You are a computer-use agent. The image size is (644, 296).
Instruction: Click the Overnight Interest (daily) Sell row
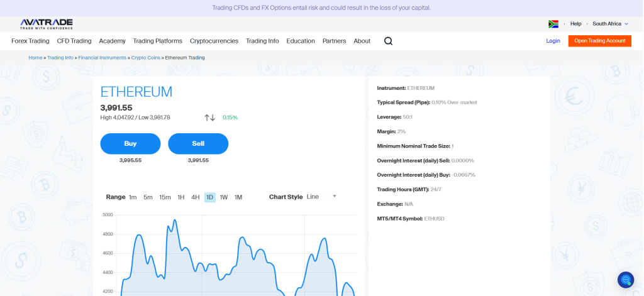tap(426, 160)
